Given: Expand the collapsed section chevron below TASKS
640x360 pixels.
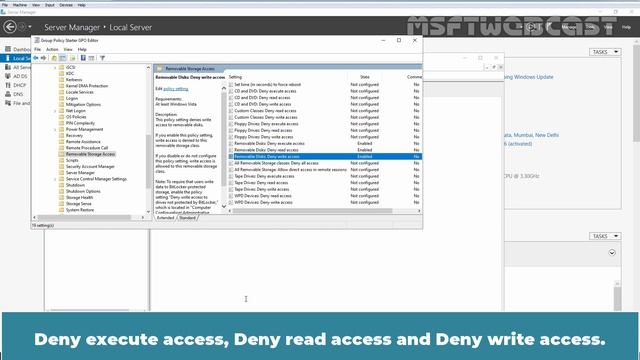Looking at the screenshot, I should 612,253.
